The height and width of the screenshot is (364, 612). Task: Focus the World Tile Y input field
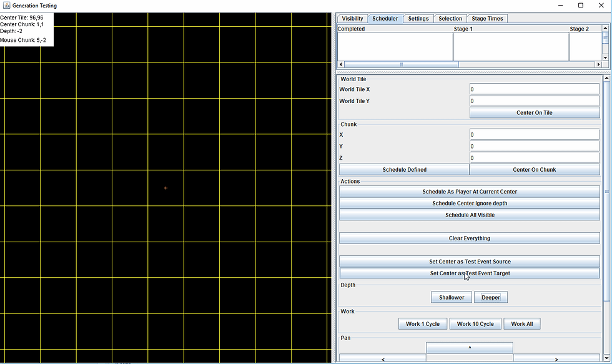535,101
